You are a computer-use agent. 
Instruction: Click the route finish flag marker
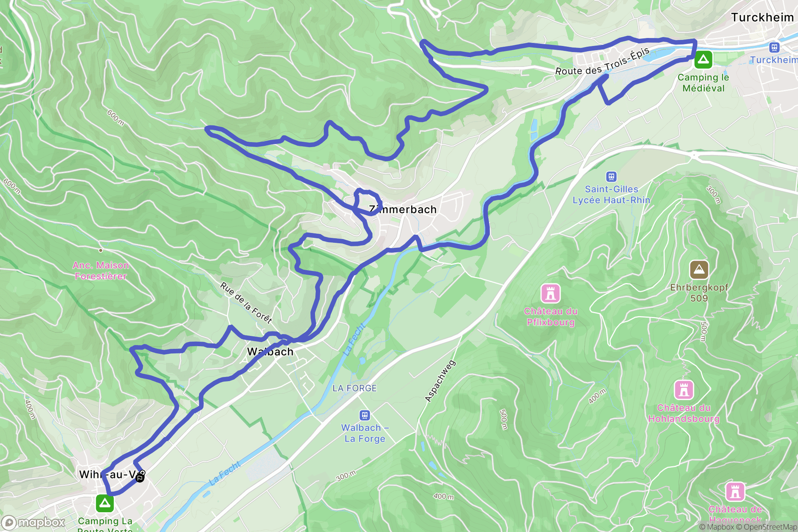pos(140,478)
